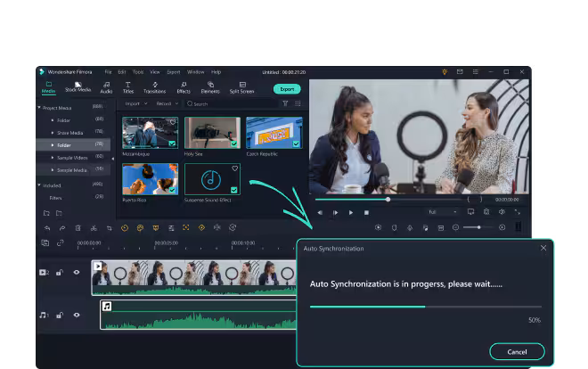
Task: Toggle lock on audio track 1
Action: (60, 315)
